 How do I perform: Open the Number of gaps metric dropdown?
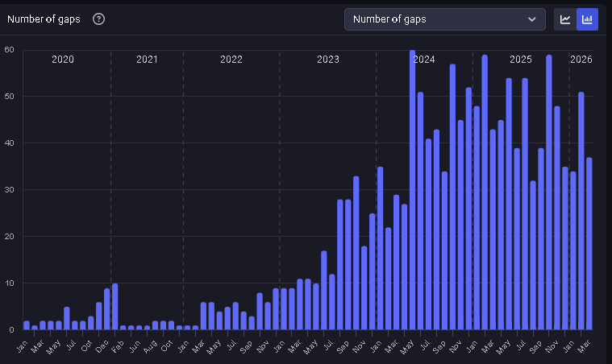point(445,19)
